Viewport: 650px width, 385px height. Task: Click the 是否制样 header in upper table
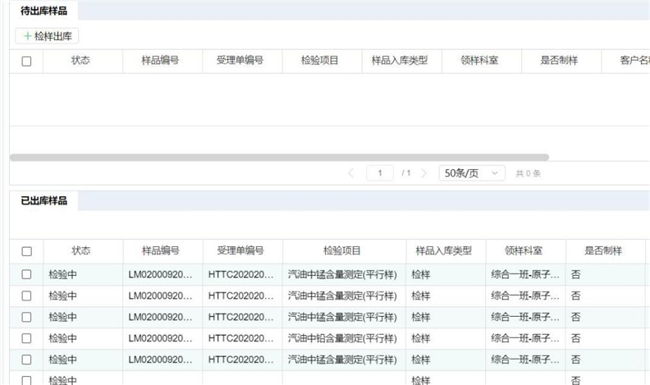click(x=559, y=61)
